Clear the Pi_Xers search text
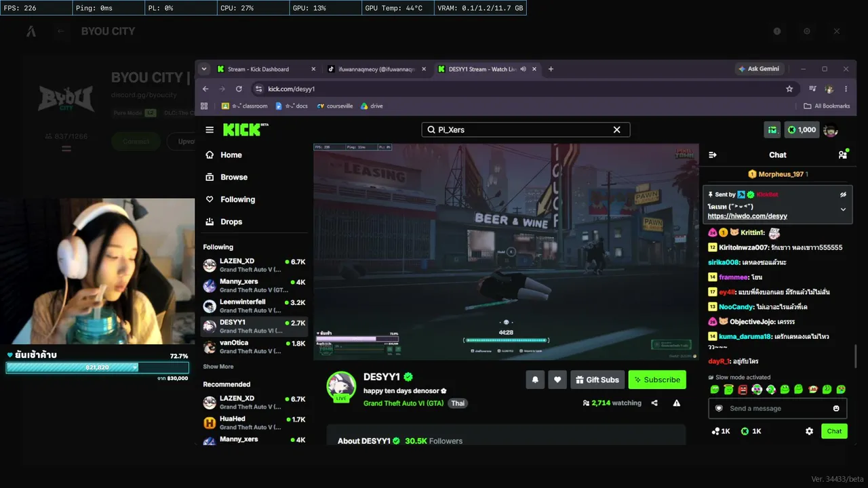Image resolution: width=868 pixels, height=488 pixels. [617, 129]
